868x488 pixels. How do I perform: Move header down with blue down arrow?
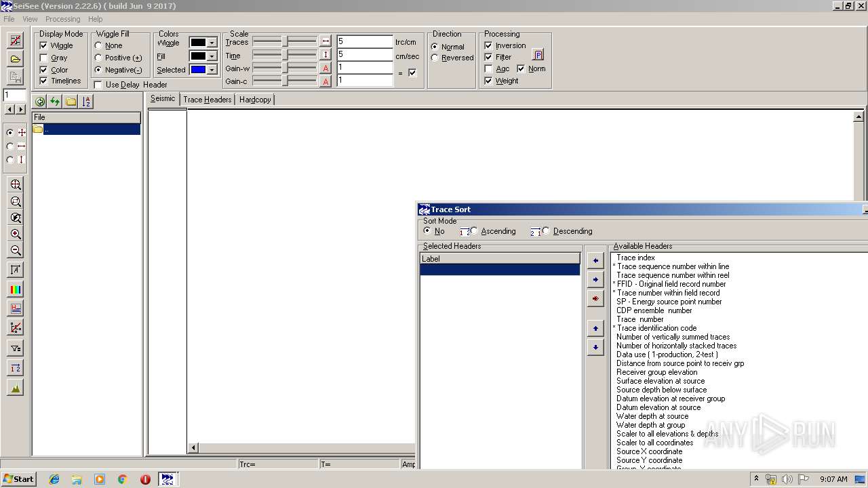click(595, 347)
